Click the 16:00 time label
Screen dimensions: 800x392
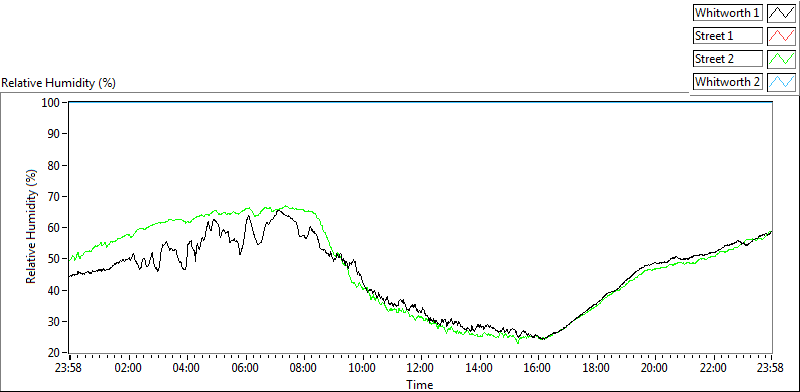[538, 368]
